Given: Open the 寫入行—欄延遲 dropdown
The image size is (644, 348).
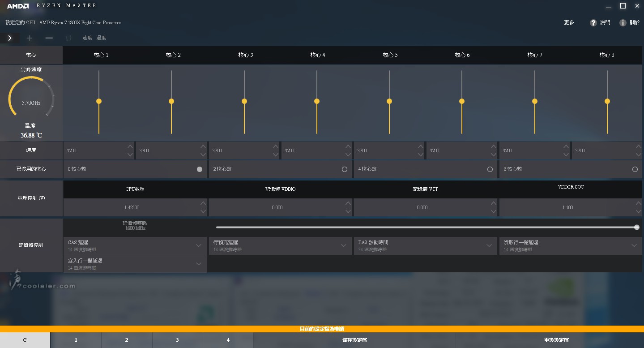Looking at the screenshot, I should [135, 264].
